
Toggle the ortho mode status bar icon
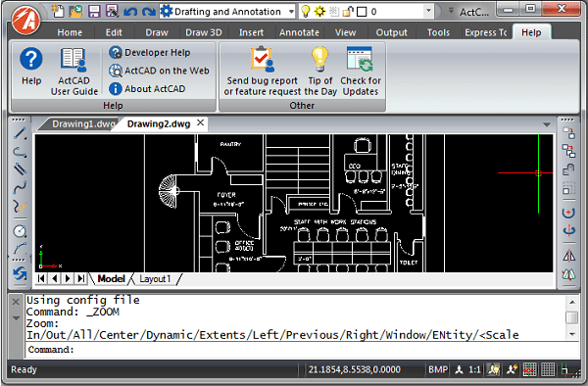pyautogui.click(x=567, y=370)
